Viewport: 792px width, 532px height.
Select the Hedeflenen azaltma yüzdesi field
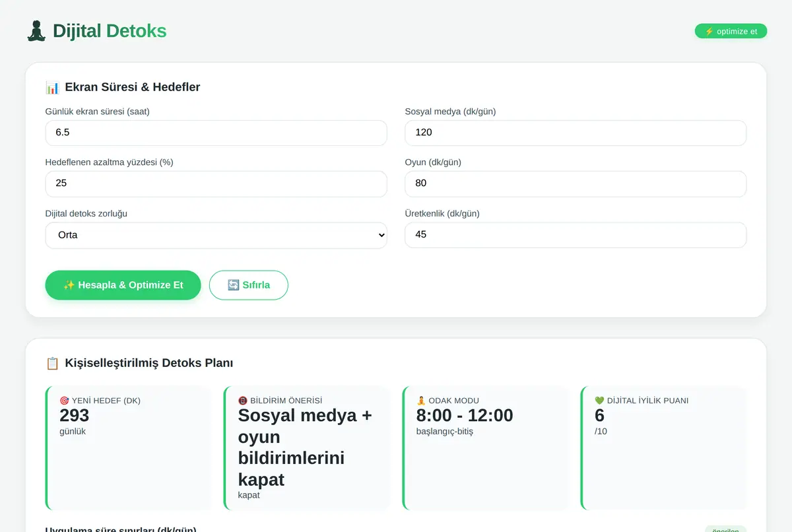click(x=216, y=183)
